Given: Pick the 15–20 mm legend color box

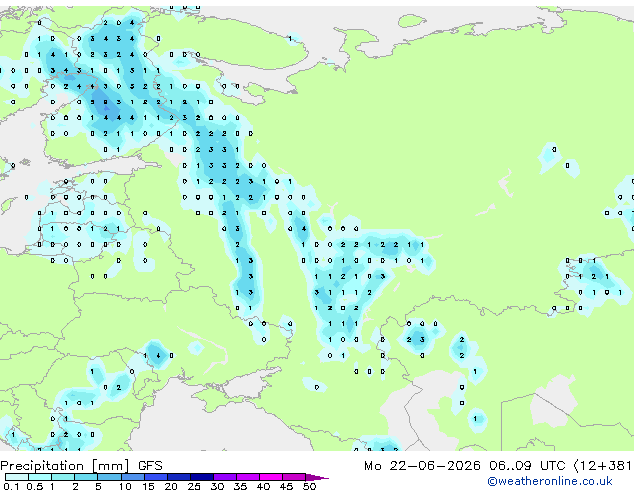Looking at the screenshot, I should (x=155, y=477).
